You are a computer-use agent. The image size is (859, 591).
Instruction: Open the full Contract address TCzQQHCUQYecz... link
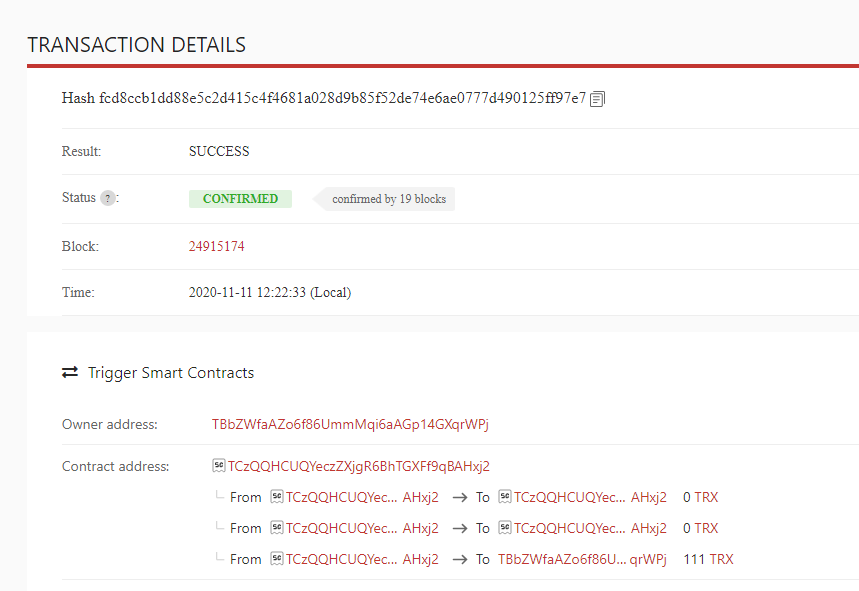tap(358, 466)
